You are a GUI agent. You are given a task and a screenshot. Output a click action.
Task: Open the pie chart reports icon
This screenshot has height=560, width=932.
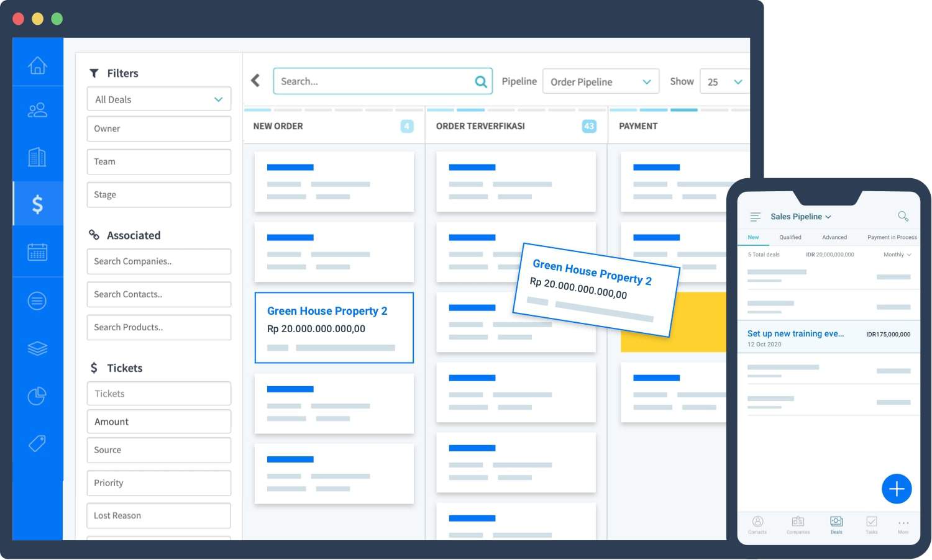[37, 395]
